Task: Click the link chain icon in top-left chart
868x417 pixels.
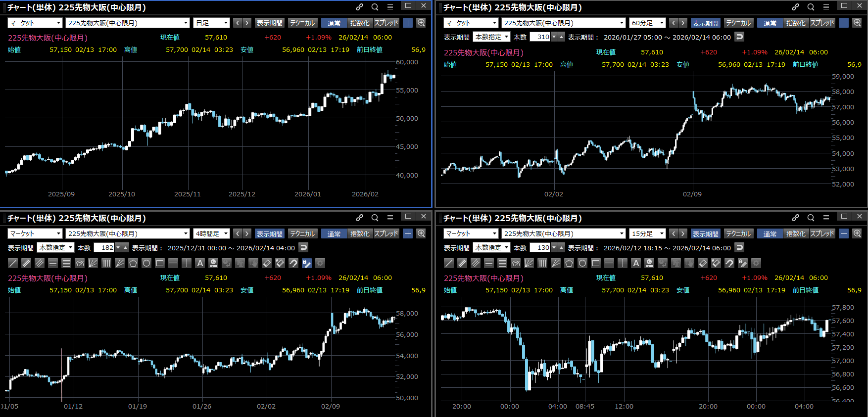Action: tap(360, 7)
